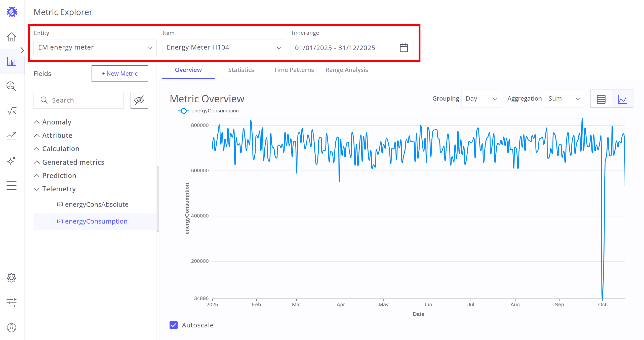The width and height of the screenshot is (644, 340).
Task: Open the sparkle AI sidebar icon
Action: point(12,160)
